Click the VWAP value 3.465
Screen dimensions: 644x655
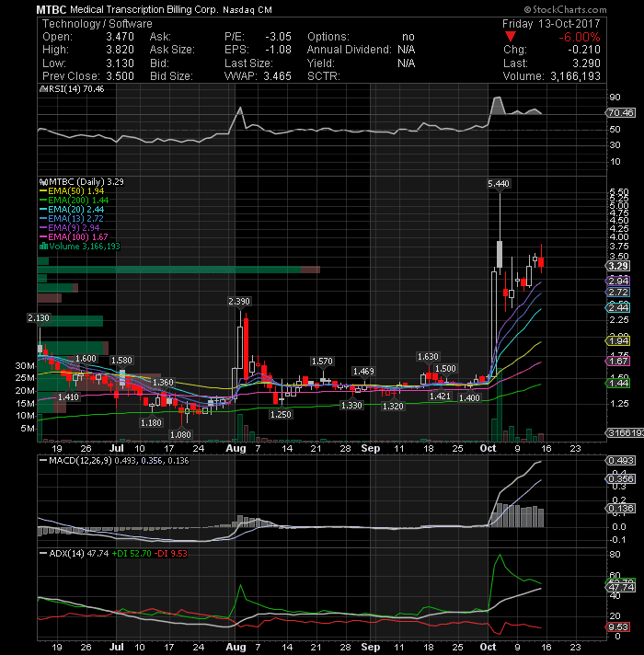277,76
